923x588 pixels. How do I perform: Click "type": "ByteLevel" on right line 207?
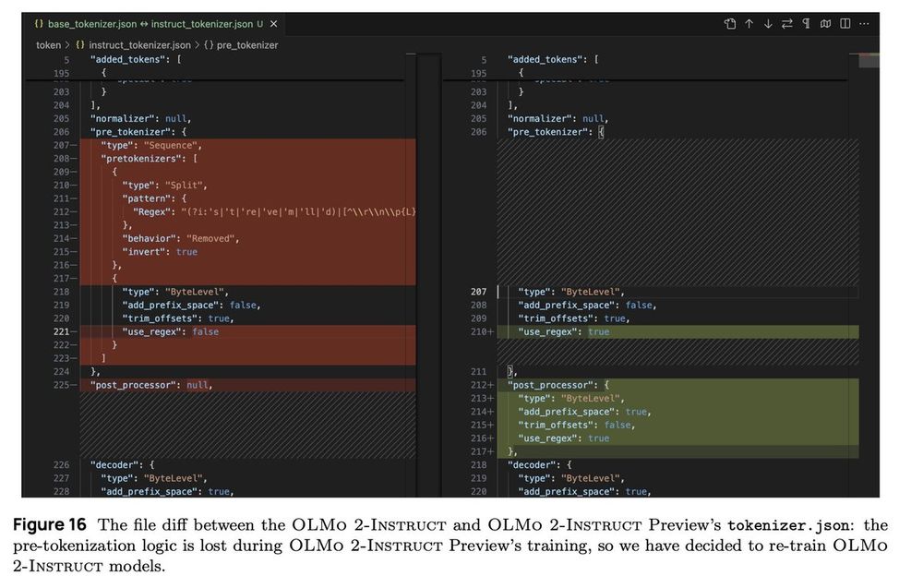point(571,292)
